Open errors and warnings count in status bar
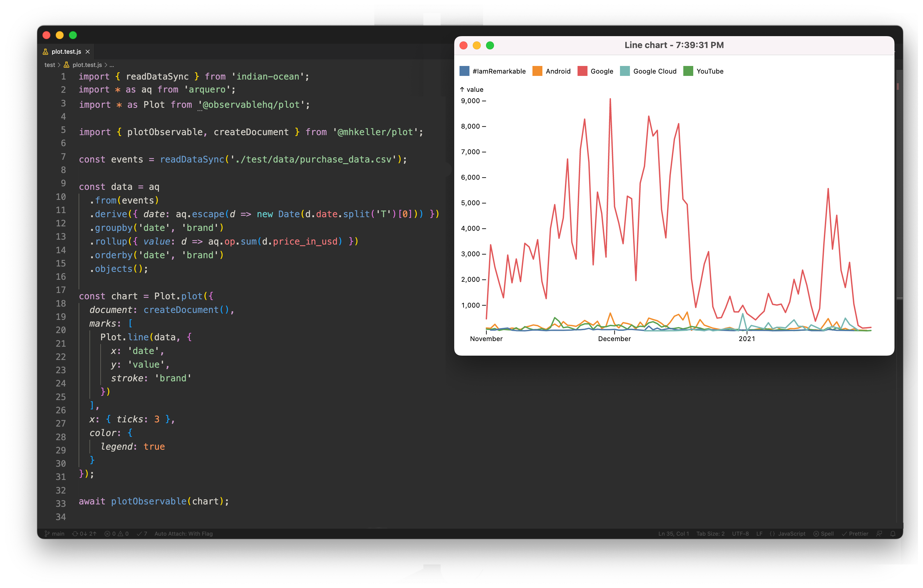This screenshot has height=588, width=923. (116, 534)
